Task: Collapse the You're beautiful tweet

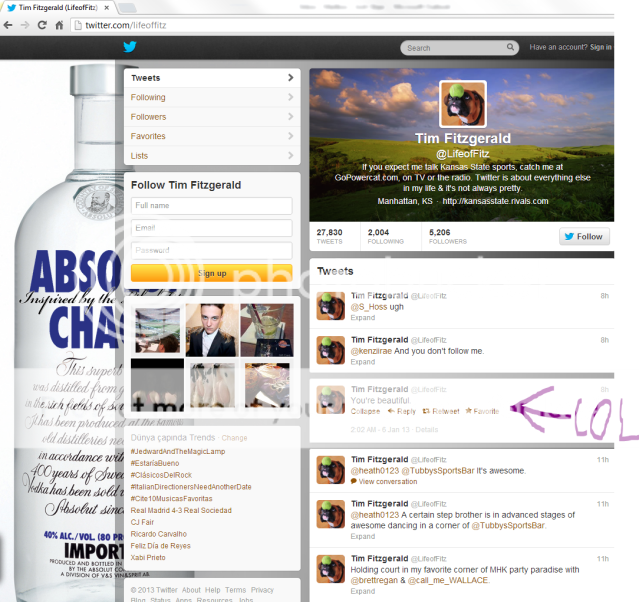Action: click(x=365, y=411)
